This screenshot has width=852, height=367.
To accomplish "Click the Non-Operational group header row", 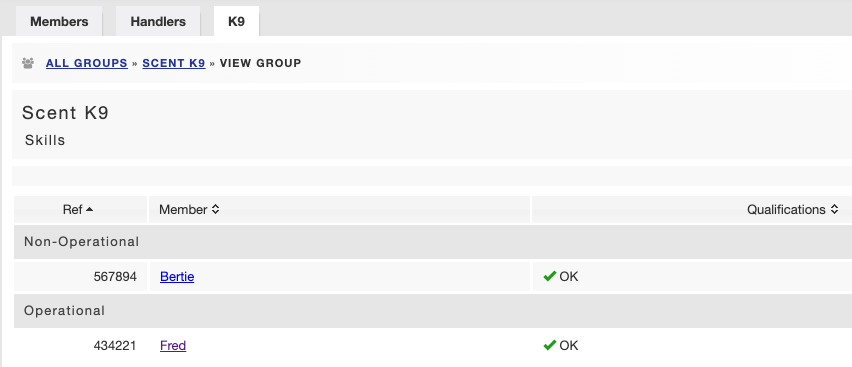I will pyautogui.click(x=433, y=242).
